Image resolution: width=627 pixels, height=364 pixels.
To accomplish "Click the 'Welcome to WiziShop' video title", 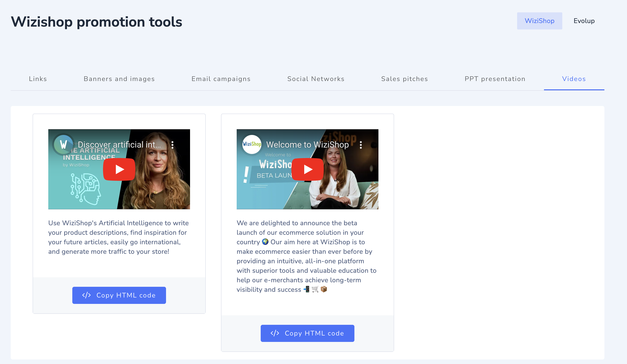I will point(308,145).
